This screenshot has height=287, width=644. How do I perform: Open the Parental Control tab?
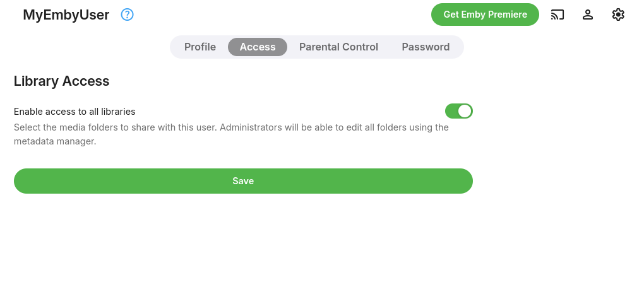pyautogui.click(x=338, y=47)
